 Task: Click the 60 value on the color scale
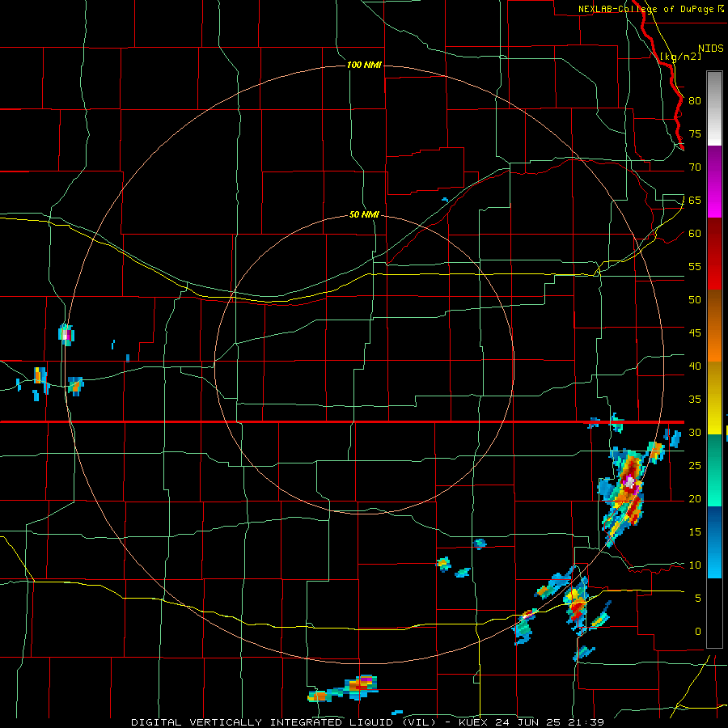[x=695, y=234]
